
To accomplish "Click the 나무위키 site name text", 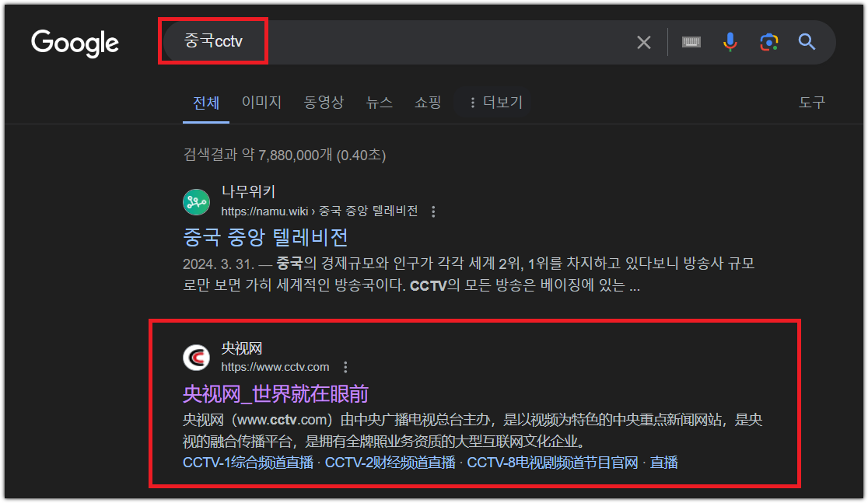I will point(248,191).
